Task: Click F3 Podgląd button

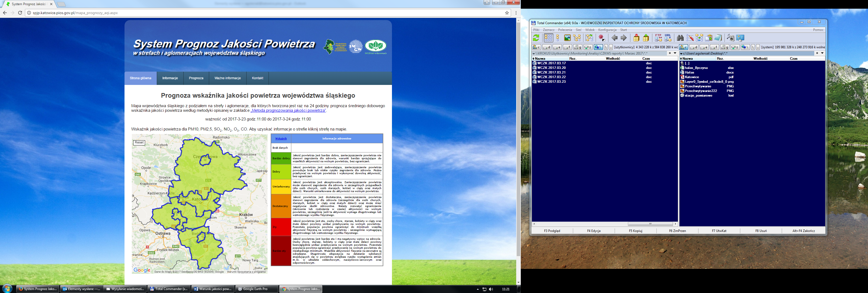Action: 552,231
